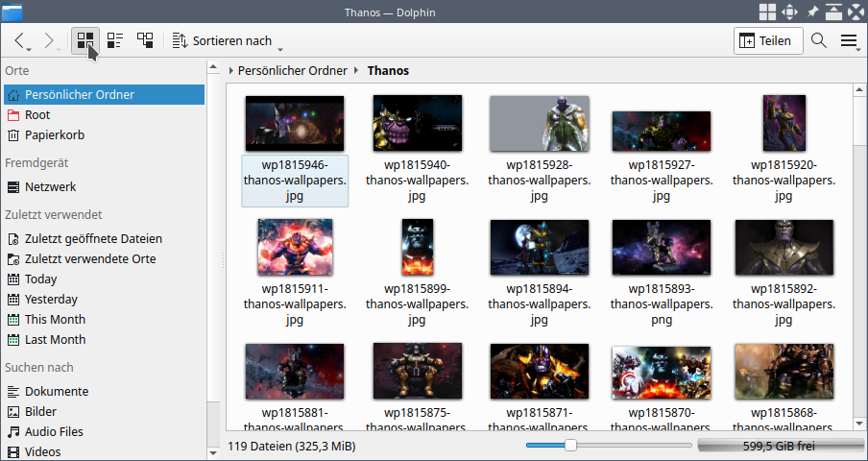Search for Audio Files
This screenshot has width=868, height=461.
(104, 431)
